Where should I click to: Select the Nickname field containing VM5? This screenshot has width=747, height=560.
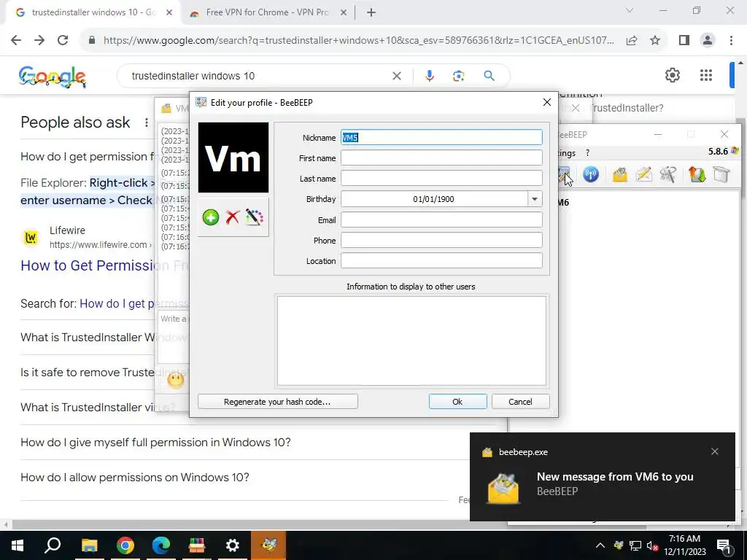tap(441, 138)
